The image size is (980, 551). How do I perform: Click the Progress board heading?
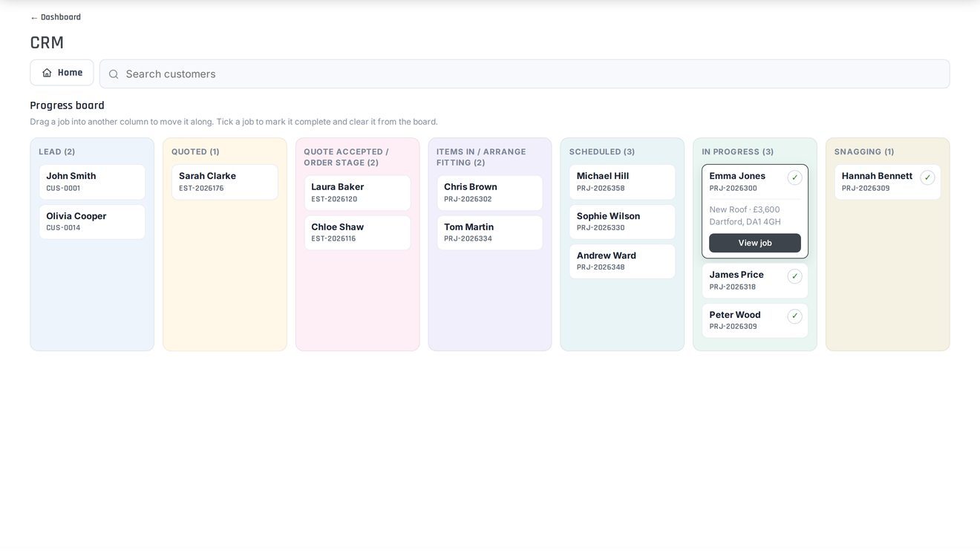tap(67, 105)
